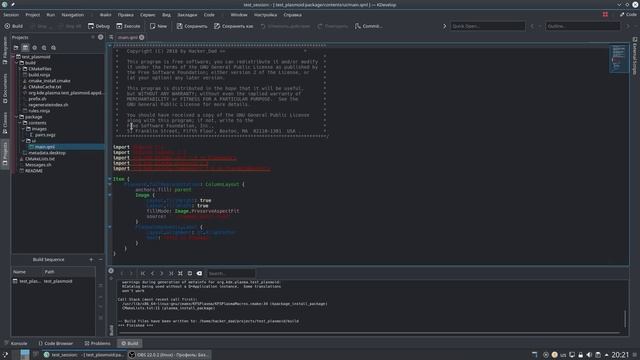Select CMakeCache.txt in project tree

44,87
